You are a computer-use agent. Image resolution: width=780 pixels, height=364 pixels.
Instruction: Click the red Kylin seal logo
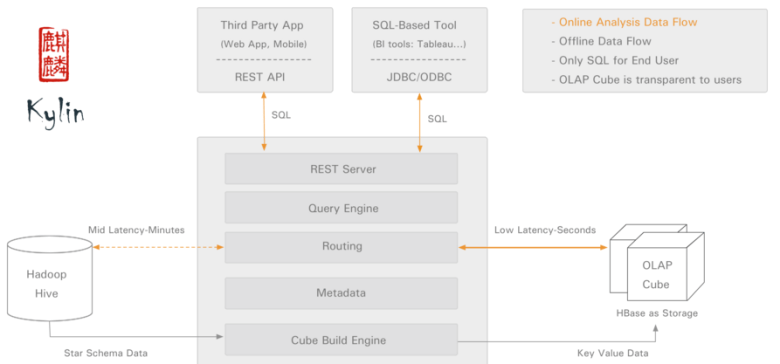[54, 55]
